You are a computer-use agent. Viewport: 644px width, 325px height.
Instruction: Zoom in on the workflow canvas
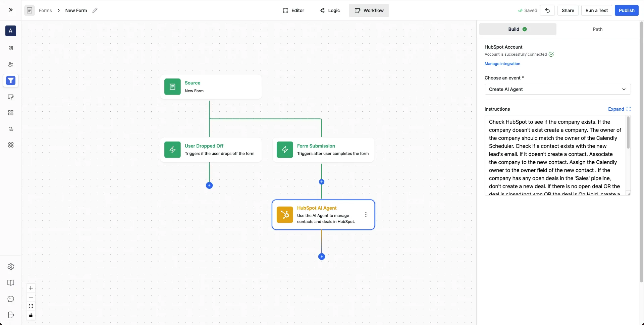coord(31,288)
